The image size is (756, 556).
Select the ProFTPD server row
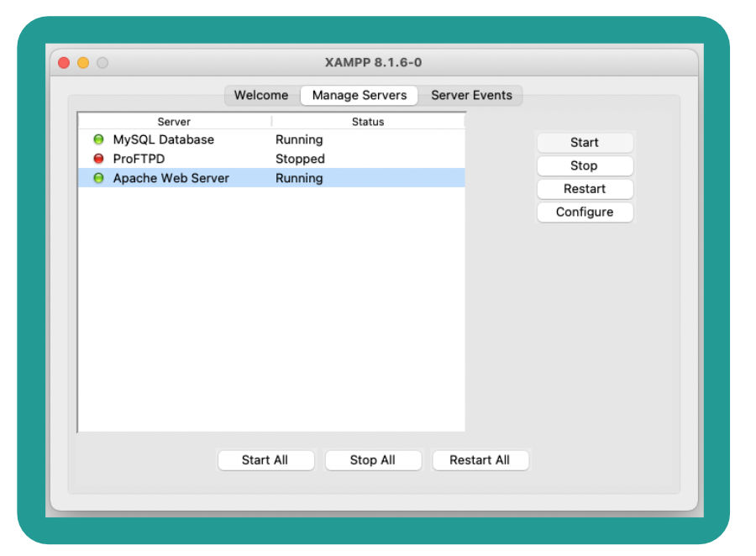(271, 159)
